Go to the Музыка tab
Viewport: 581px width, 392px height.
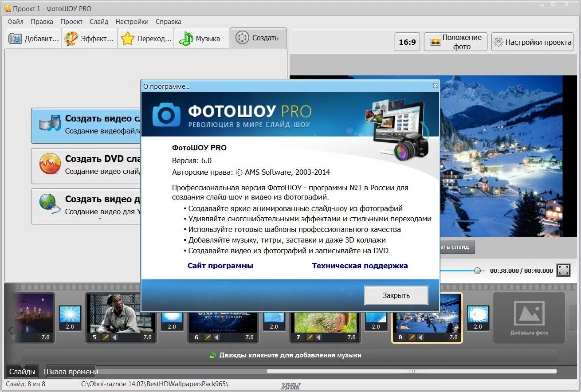tap(201, 39)
